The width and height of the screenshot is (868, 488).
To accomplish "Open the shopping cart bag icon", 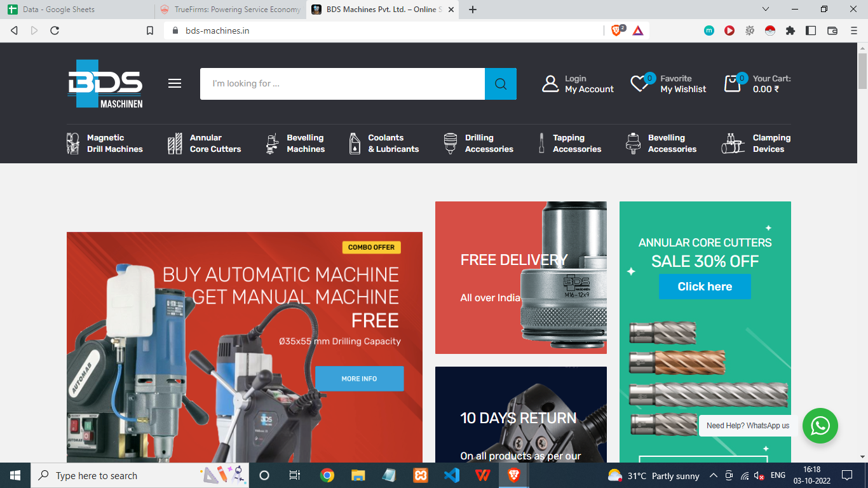I will coord(733,84).
